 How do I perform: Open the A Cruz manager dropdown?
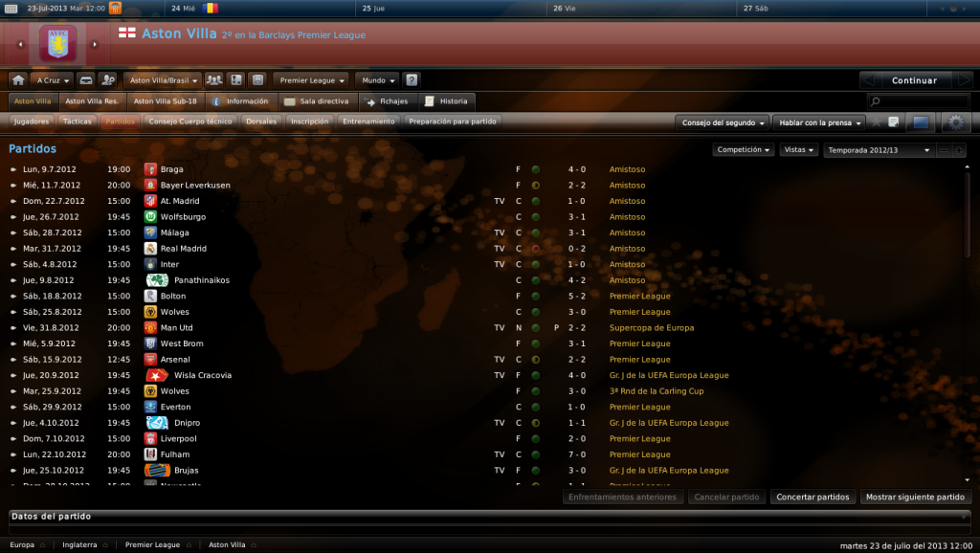53,80
